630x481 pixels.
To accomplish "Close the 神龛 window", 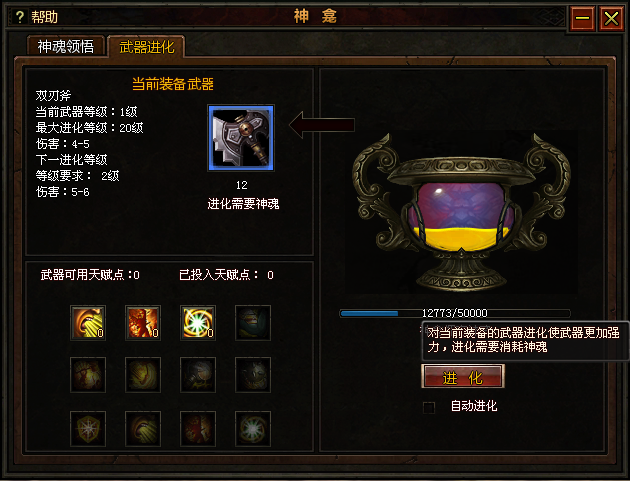I will point(611,18).
